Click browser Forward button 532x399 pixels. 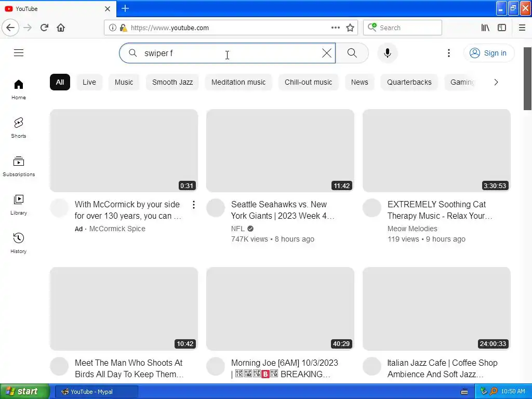pos(28,28)
